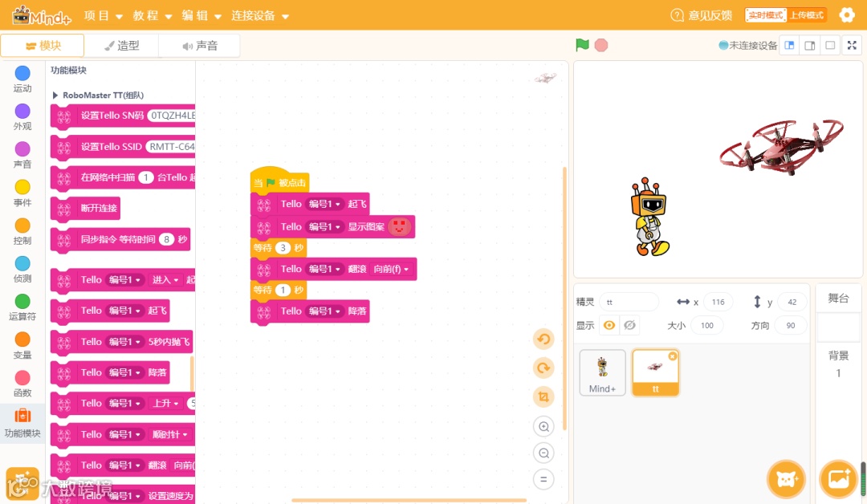Open the 教程 tutorial menu
Screen dimensions: 867x504
152,15
